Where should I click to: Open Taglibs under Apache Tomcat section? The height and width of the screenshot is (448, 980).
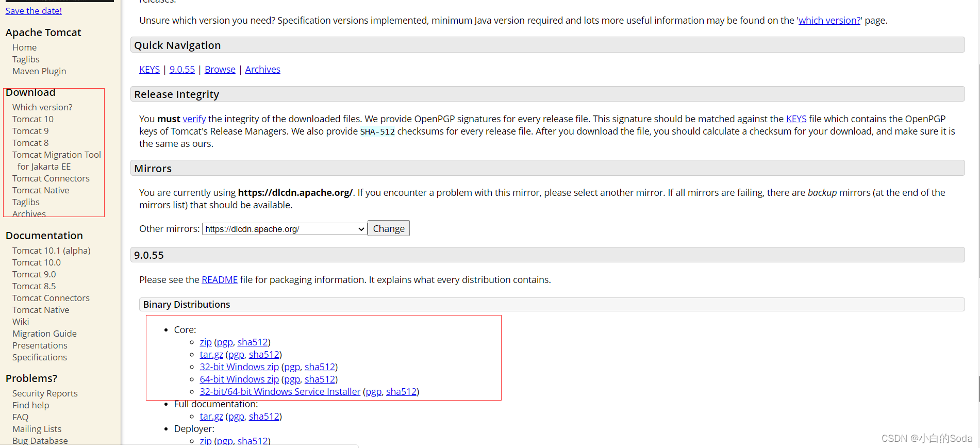pyautogui.click(x=26, y=59)
